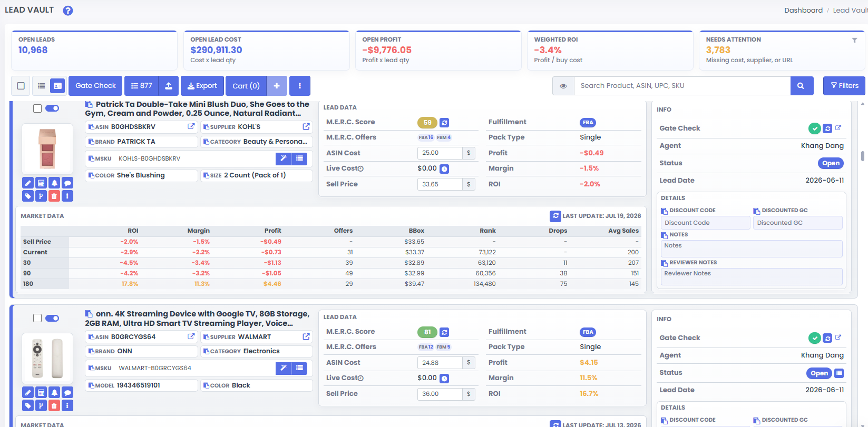Click the FBA fulfillment badge for Patrick Ta
The height and width of the screenshot is (427, 868).
[x=588, y=123]
